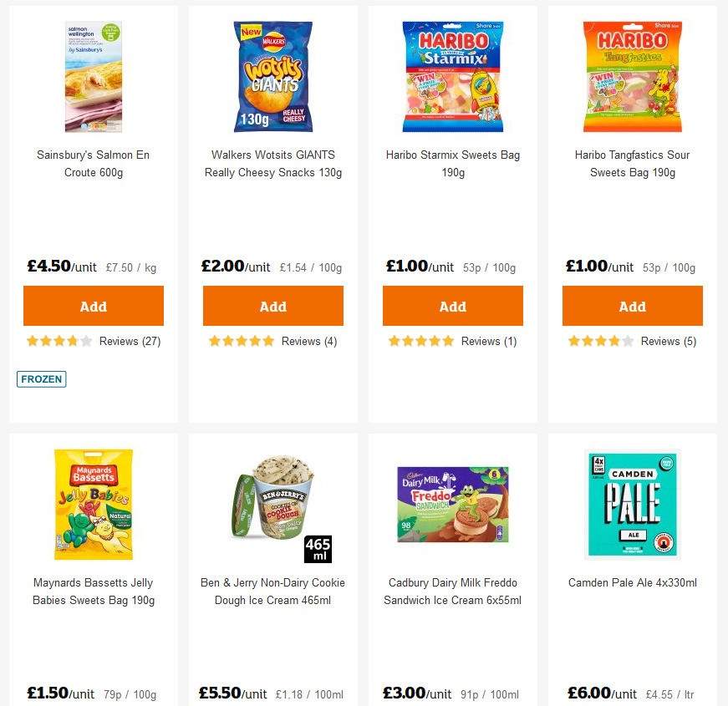View Reviews (4) for Wotsits GIANTS
Screen dimensions: 728x706
(310, 341)
